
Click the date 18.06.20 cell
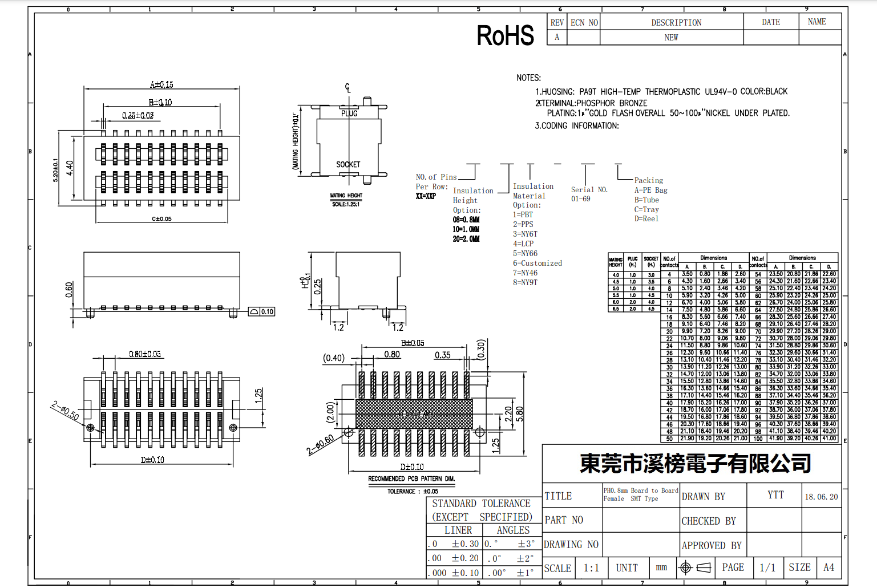click(821, 497)
